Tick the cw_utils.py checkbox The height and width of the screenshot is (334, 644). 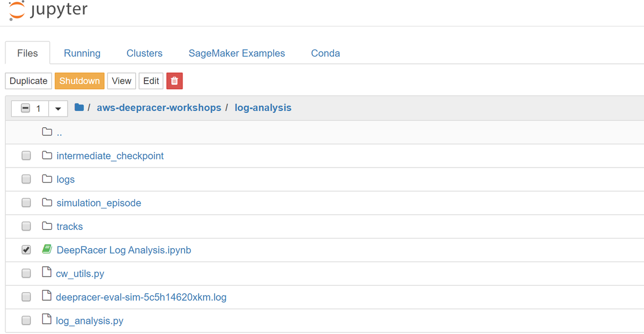pyautogui.click(x=26, y=273)
